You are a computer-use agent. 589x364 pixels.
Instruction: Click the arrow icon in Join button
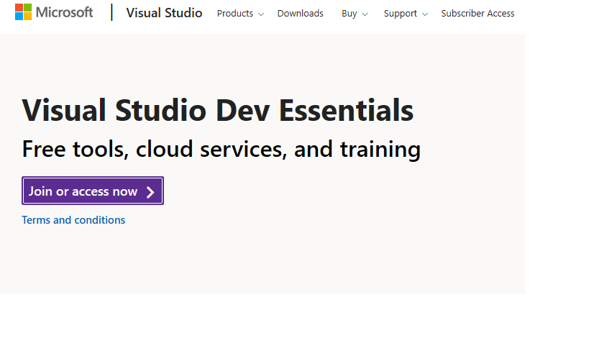(150, 191)
